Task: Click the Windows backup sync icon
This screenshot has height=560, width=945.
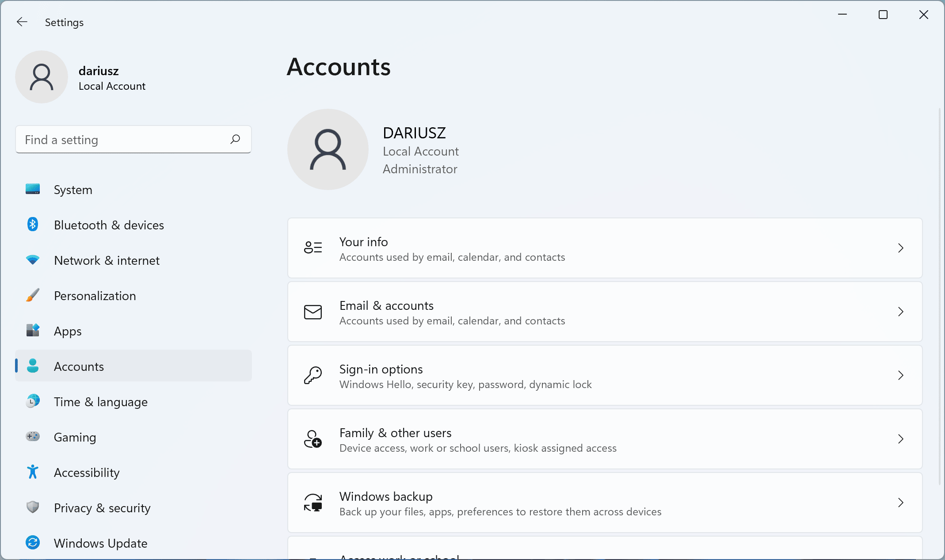Action: (313, 503)
